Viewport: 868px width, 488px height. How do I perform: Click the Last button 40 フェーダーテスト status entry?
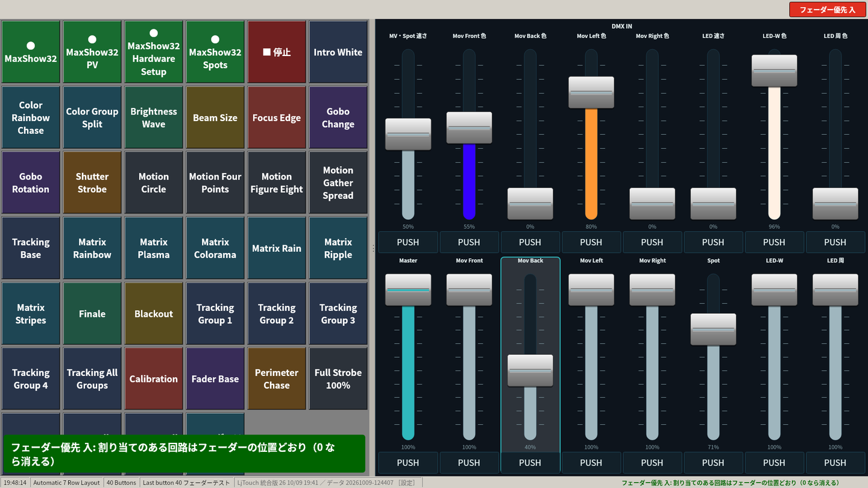[186, 483]
